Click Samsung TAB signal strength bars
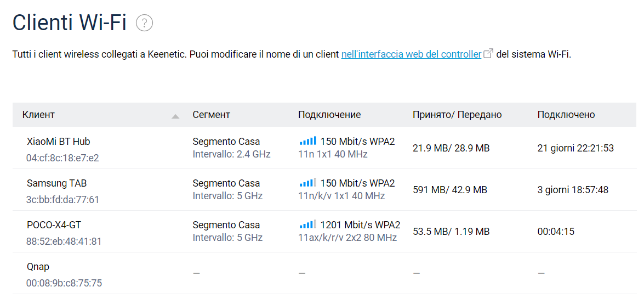This screenshot has height=298, width=644. click(307, 183)
